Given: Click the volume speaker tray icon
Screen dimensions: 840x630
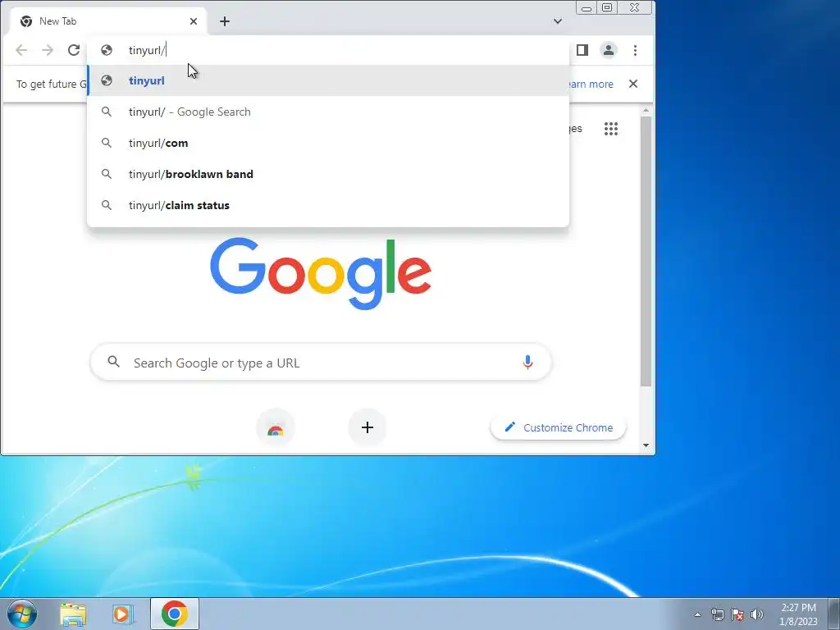Looking at the screenshot, I should (756, 614).
